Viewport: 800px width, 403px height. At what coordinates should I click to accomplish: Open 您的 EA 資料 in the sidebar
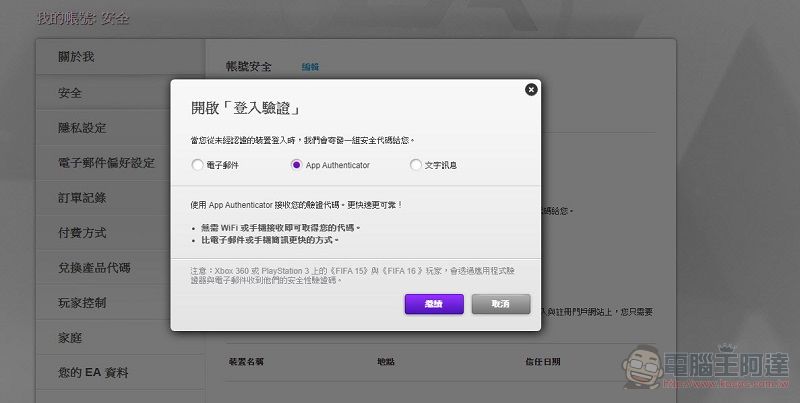click(x=120, y=373)
